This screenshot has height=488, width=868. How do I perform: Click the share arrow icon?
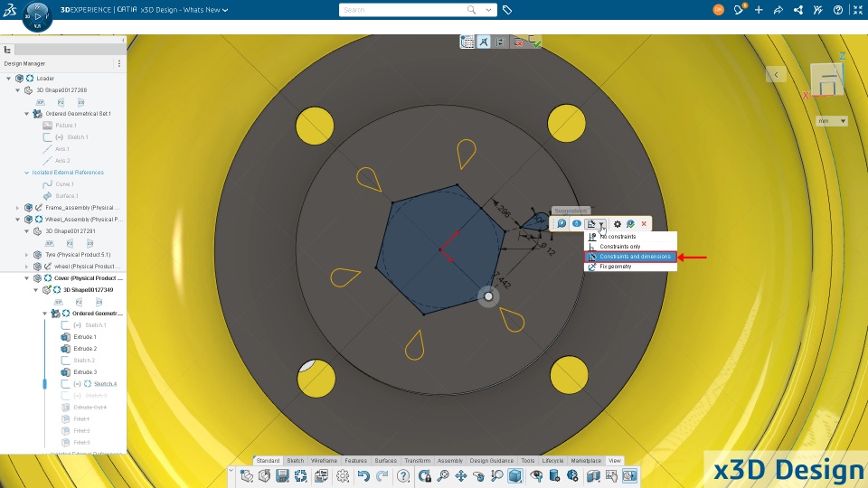(x=778, y=10)
